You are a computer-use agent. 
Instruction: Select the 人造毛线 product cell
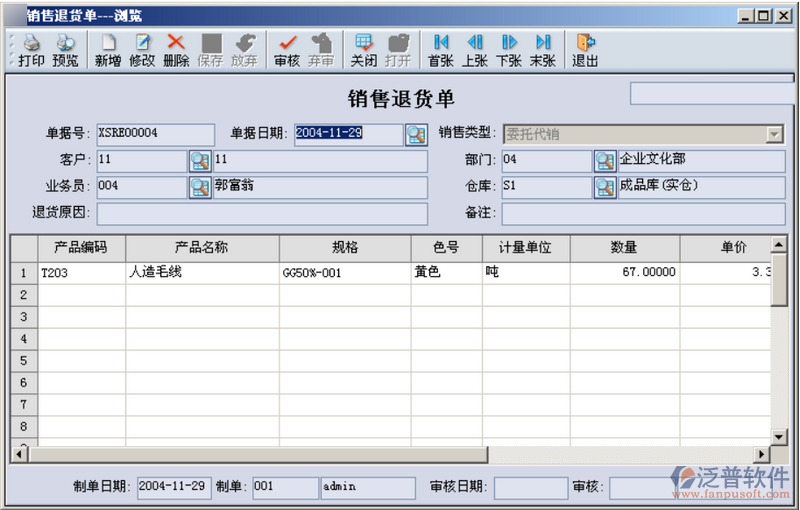point(202,272)
